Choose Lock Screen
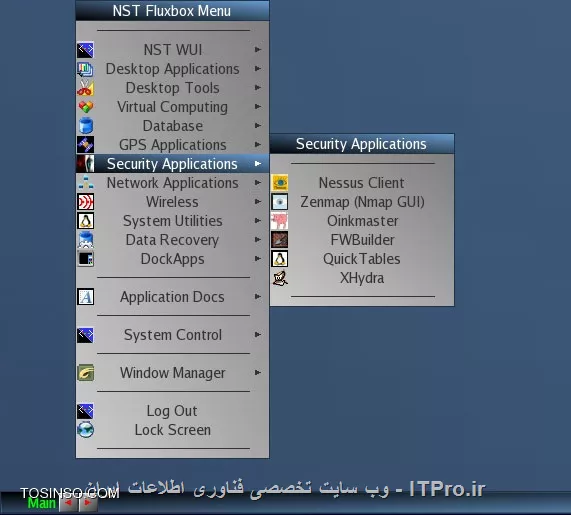 coord(173,430)
